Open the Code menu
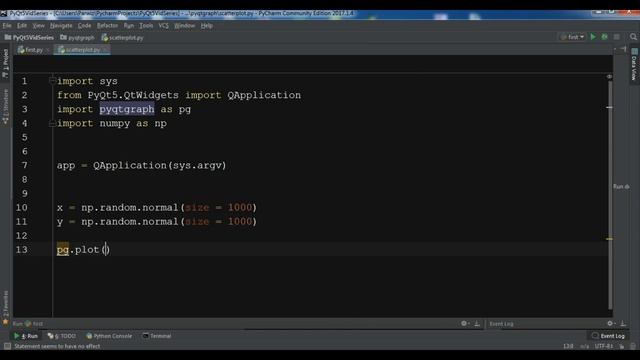Image resolution: width=640 pixels, height=360 pixels. [84, 26]
